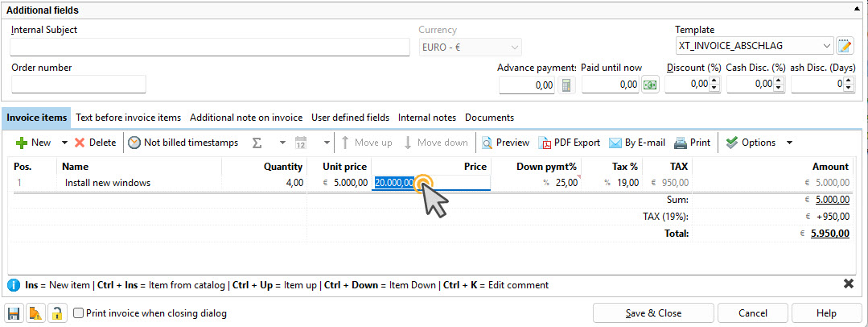Screen dimensions: 868x327
Task: Click the green money icon beside Paid until now
Action: tap(649, 85)
